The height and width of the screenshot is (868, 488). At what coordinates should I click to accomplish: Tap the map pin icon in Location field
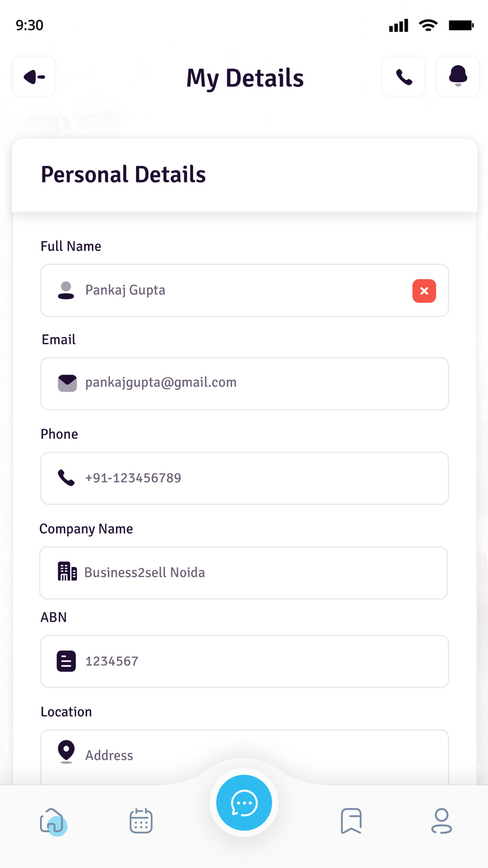(x=66, y=752)
